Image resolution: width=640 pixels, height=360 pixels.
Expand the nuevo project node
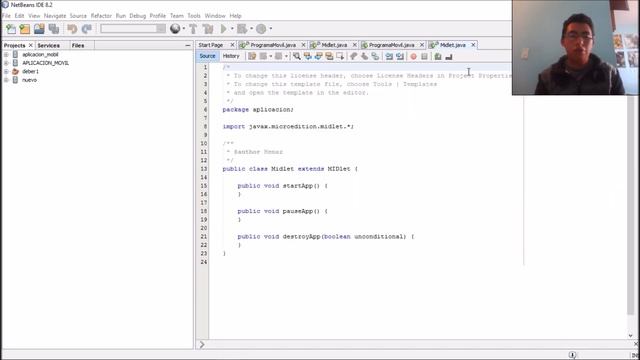pyautogui.click(x=7, y=80)
